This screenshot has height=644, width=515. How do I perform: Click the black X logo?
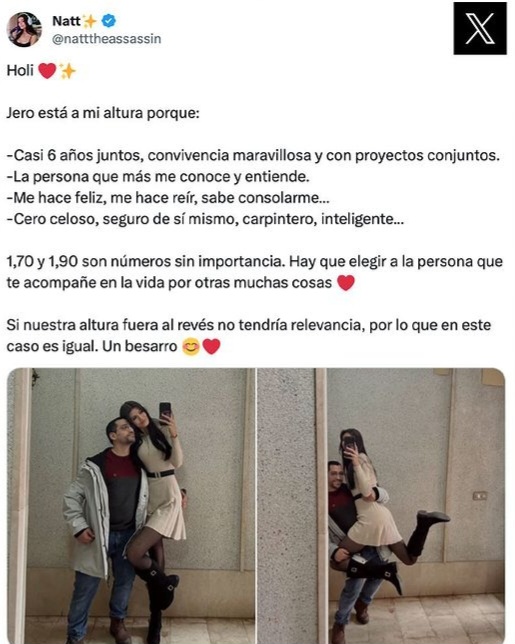480,28
